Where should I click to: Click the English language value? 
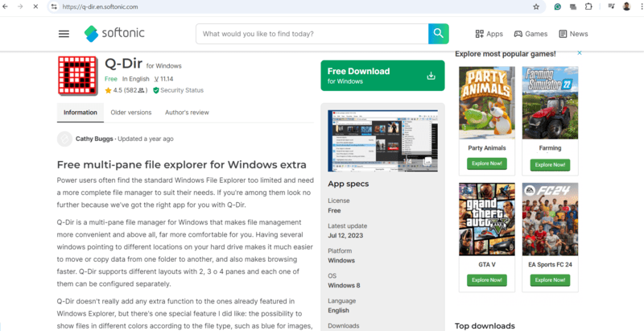pos(338,311)
